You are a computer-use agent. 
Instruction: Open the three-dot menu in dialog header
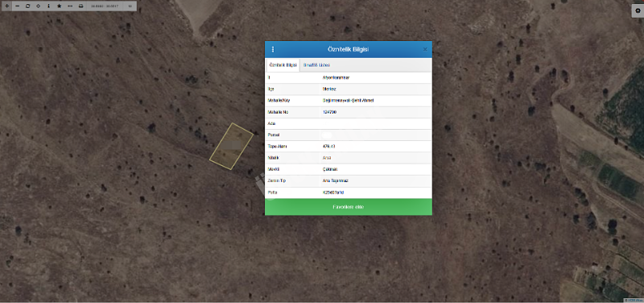[273, 49]
